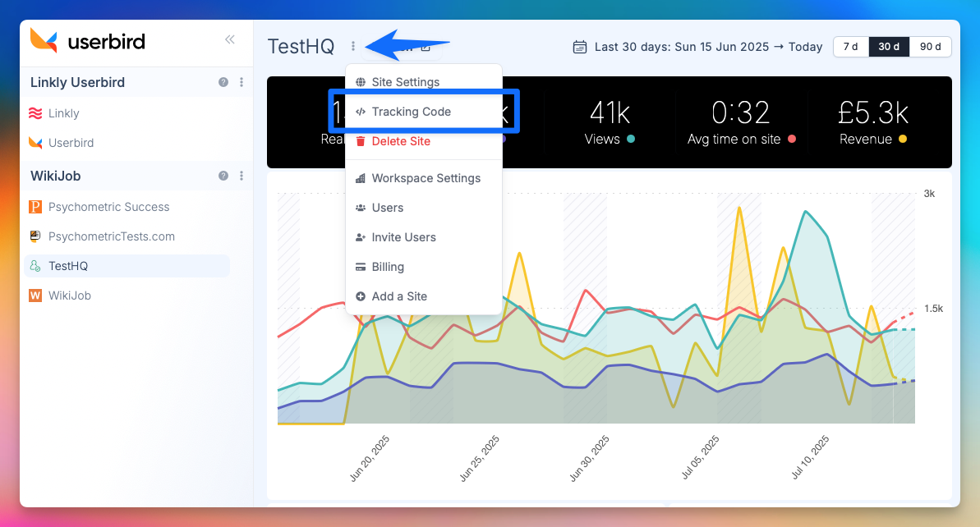Image resolution: width=980 pixels, height=527 pixels.
Task: Click the code icon next to Tracking Code
Action: point(361,112)
